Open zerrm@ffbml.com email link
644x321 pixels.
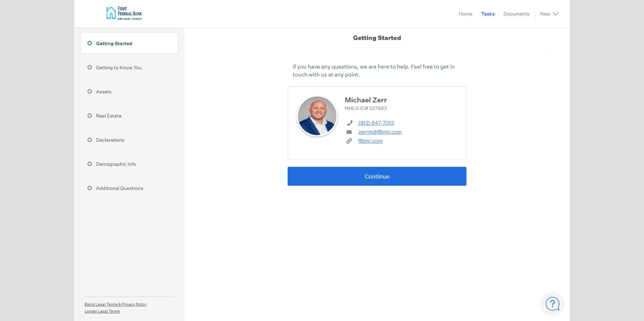[x=380, y=132]
